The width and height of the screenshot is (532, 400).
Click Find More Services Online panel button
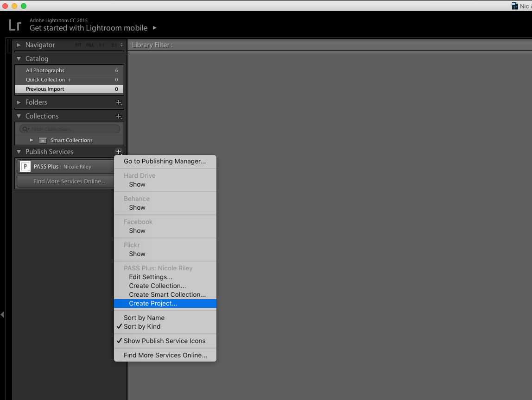[x=66, y=181]
